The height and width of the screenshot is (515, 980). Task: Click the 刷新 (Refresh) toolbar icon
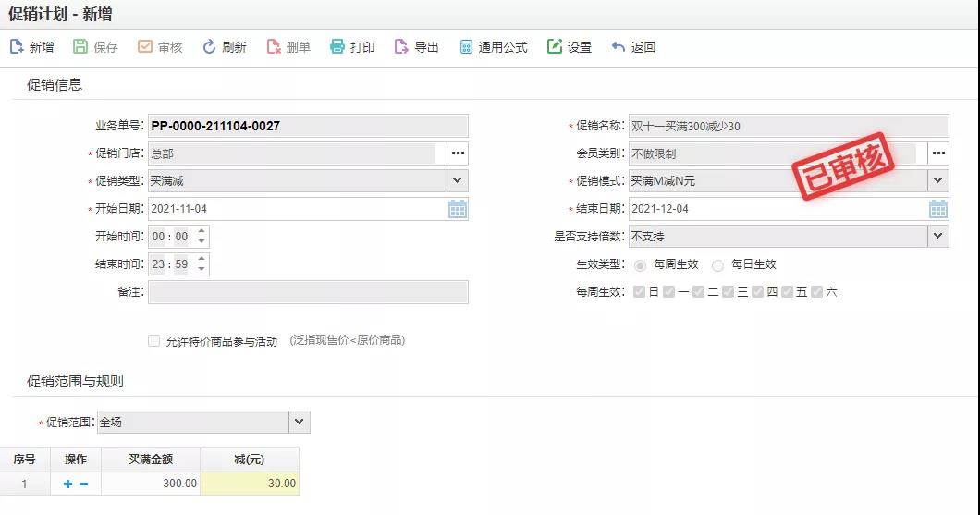click(209, 47)
